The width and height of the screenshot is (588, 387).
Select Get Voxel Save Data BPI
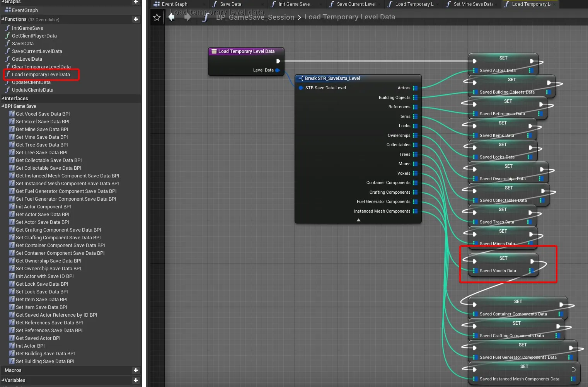click(x=43, y=114)
